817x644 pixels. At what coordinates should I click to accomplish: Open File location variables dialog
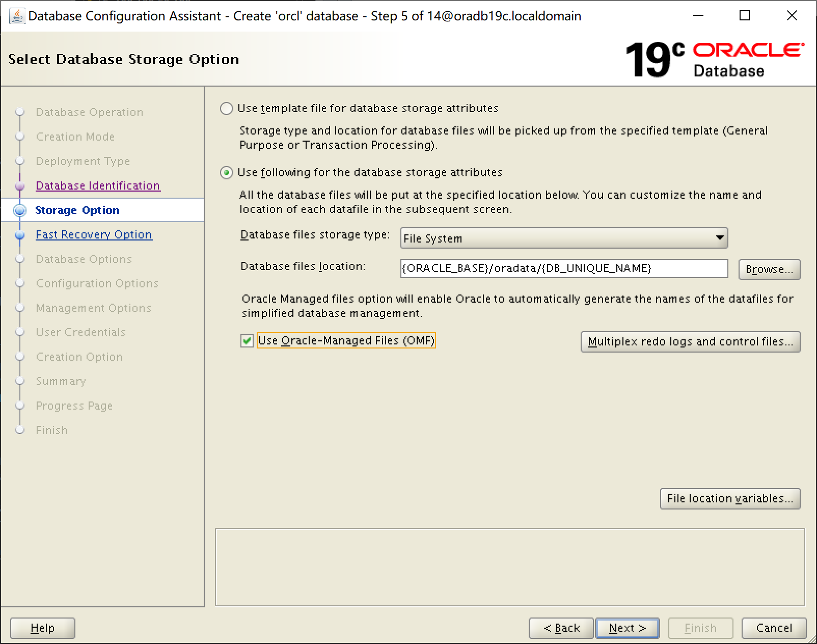pyautogui.click(x=730, y=498)
